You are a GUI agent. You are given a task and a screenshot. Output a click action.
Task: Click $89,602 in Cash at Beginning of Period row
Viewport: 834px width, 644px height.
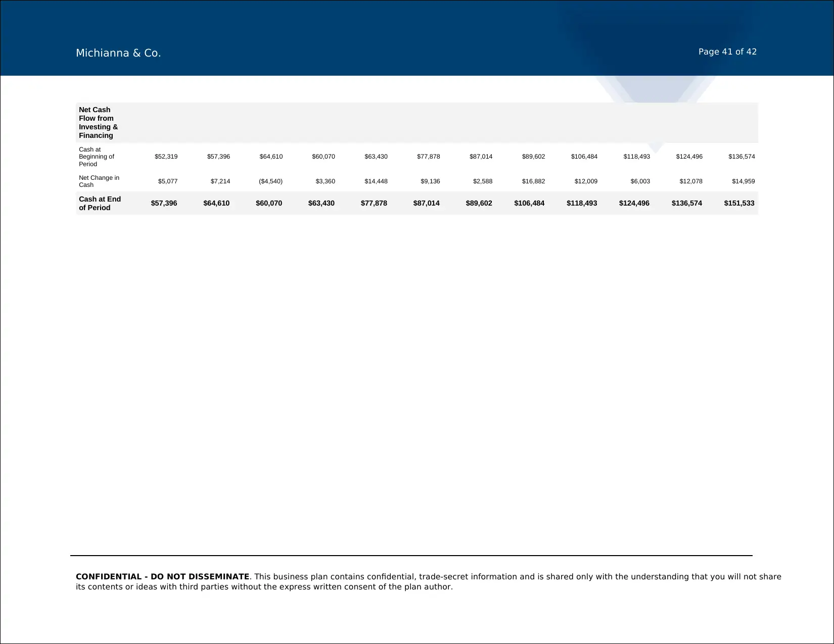pyautogui.click(x=533, y=157)
